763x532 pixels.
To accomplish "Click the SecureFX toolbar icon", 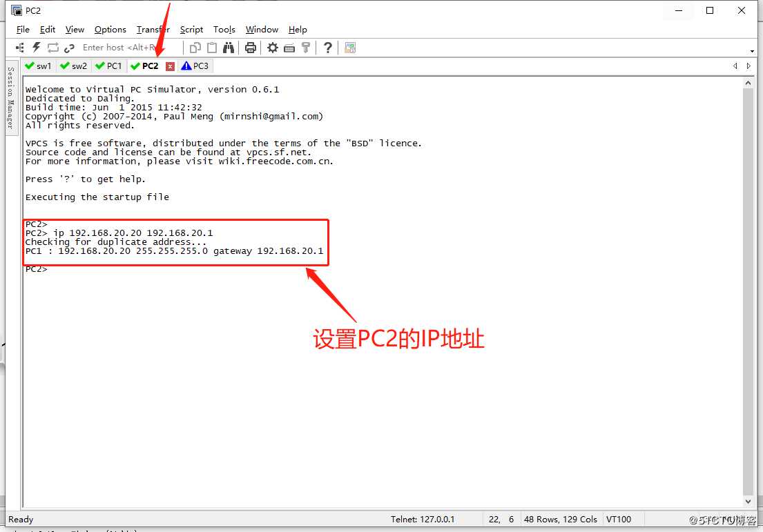I will pyautogui.click(x=350, y=48).
